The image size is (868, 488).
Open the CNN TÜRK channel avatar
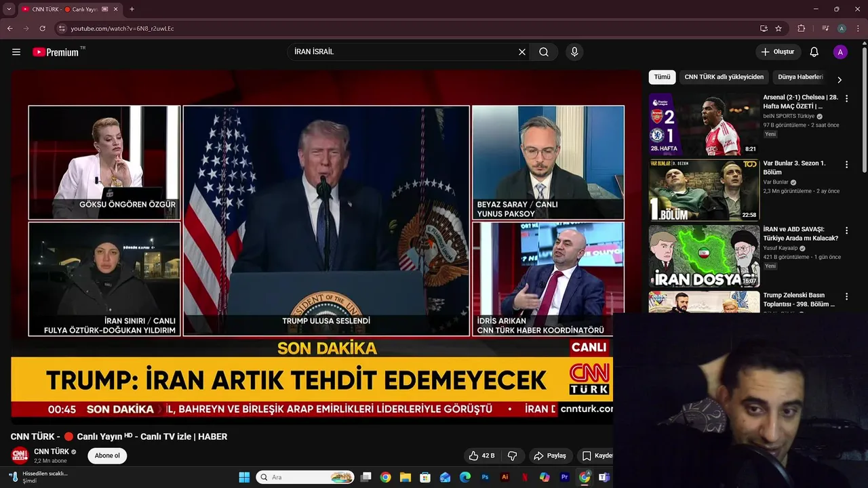[x=20, y=455]
